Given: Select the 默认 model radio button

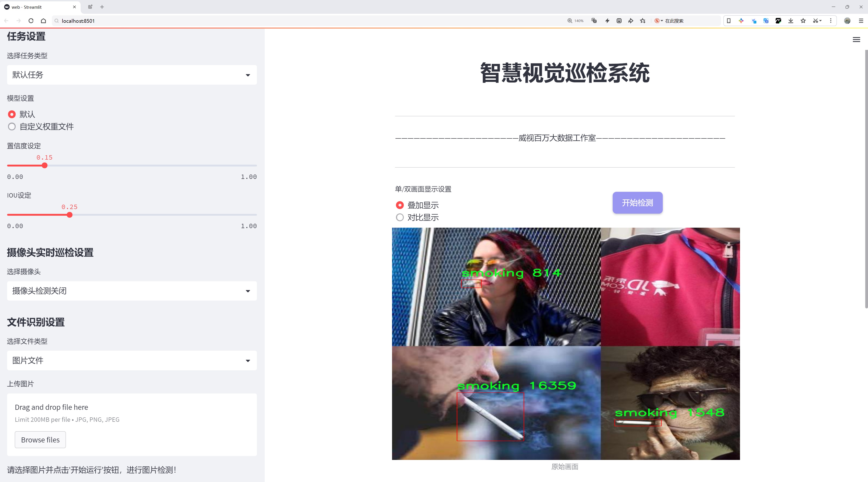Looking at the screenshot, I should pyautogui.click(x=12, y=114).
